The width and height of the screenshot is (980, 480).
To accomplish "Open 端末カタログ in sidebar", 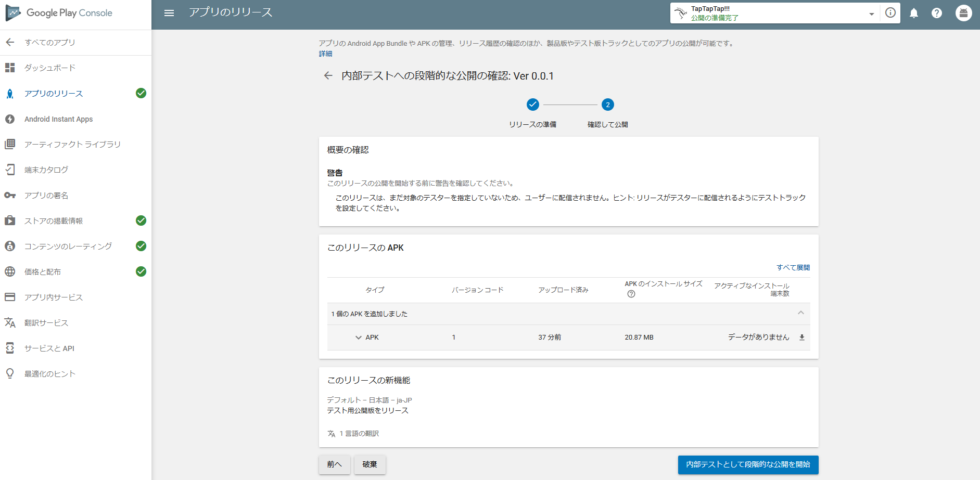I will 46,170.
